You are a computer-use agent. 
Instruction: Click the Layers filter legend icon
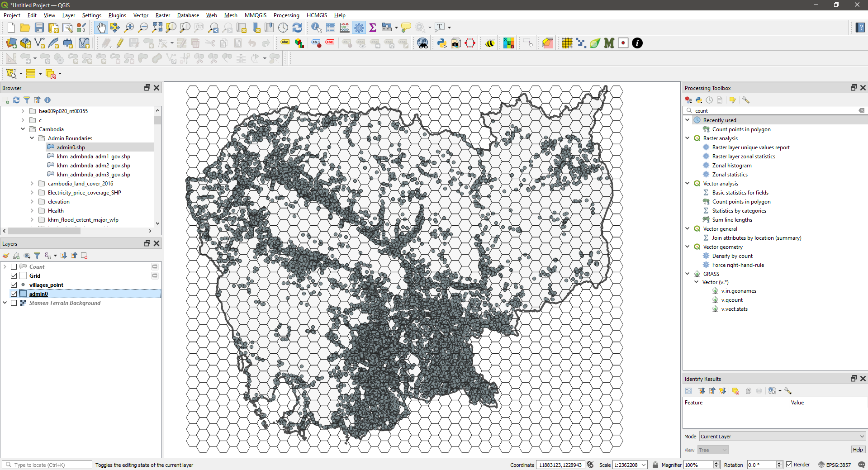pos(37,256)
